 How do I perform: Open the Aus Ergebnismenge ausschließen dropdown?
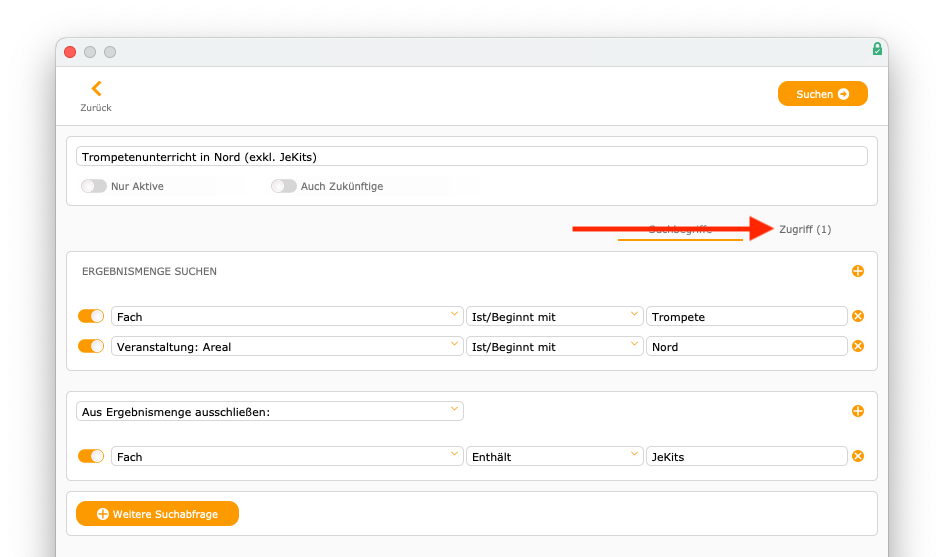(x=270, y=411)
